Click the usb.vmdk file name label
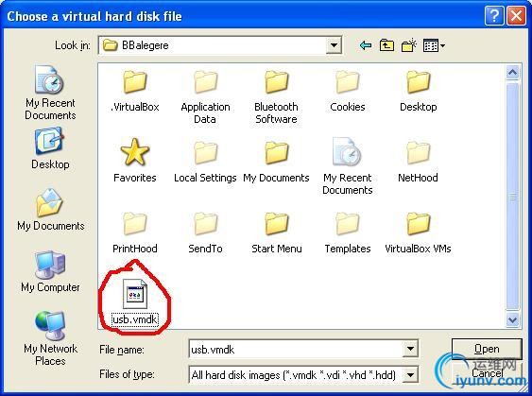Image resolution: width=532 pixels, height=396 pixels. pos(135,319)
